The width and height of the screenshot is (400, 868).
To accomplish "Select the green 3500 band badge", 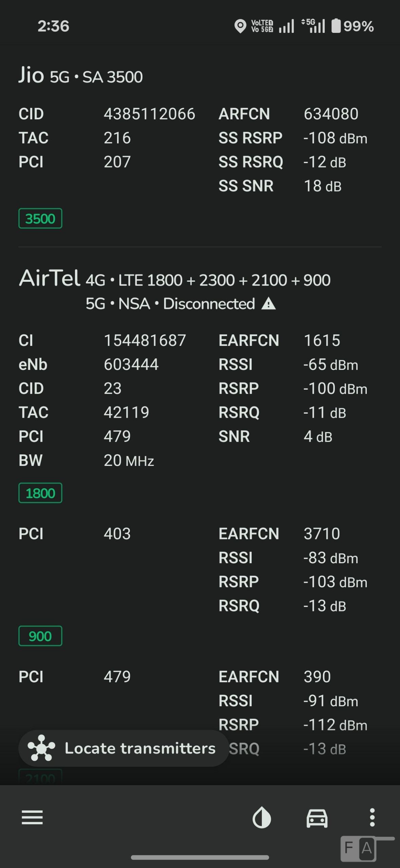I will (40, 218).
